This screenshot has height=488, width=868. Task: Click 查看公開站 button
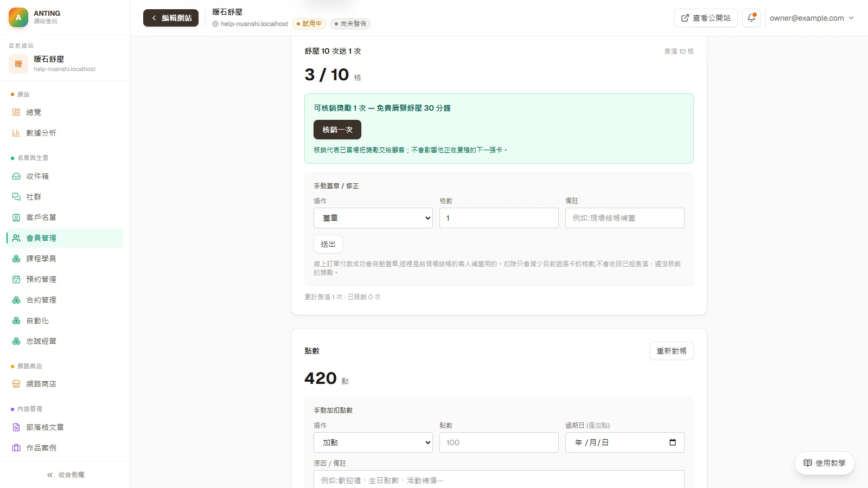[x=706, y=18]
